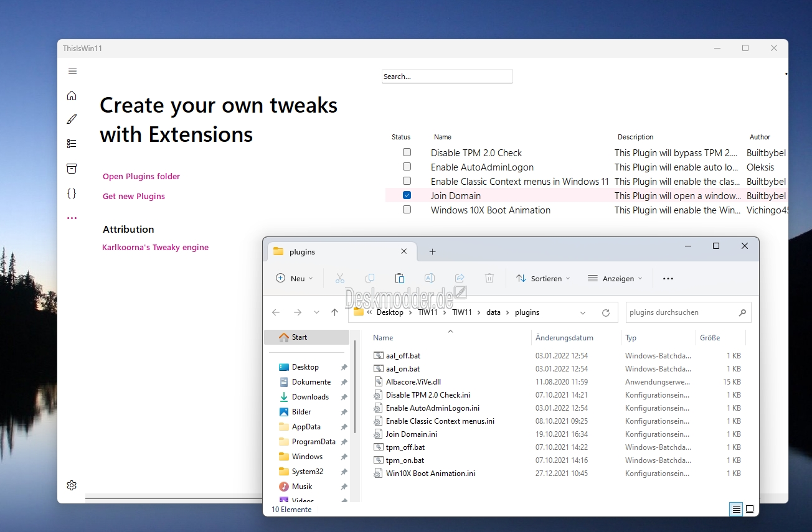Screen dimensions: 812x532
Task: Close the plugins tab
Action: 404,251
